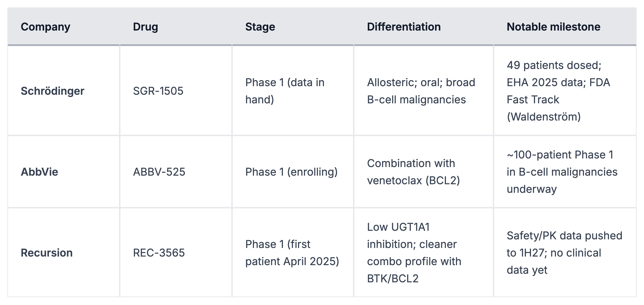Click the Phase 1 (data in hand) cell
Image resolution: width=644 pixels, height=305 pixels.
tap(285, 91)
